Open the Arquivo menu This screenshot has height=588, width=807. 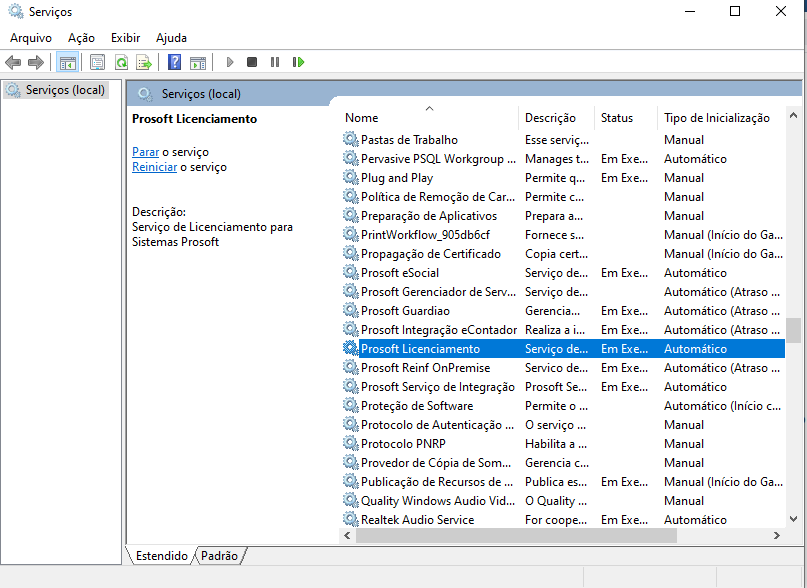click(x=31, y=38)
